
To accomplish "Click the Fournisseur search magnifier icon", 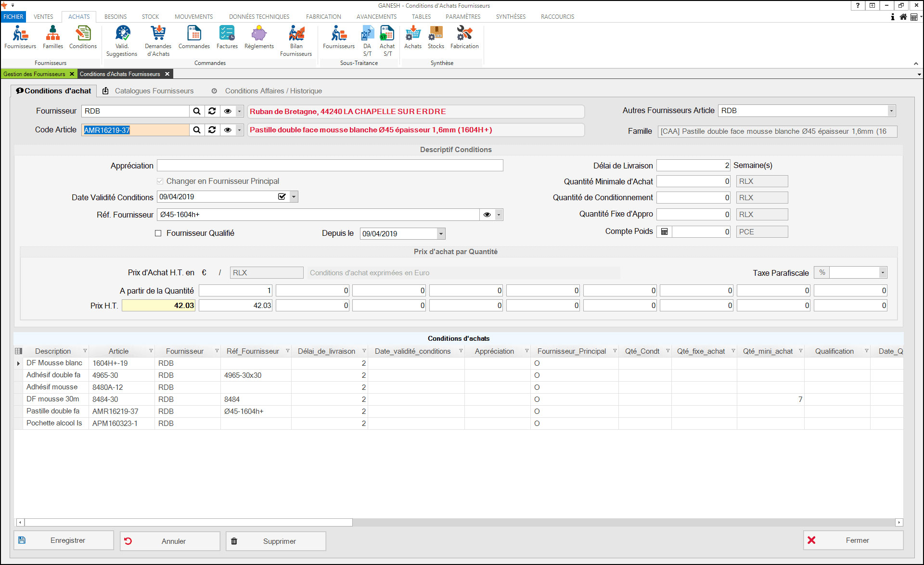I will pos(197,111).
